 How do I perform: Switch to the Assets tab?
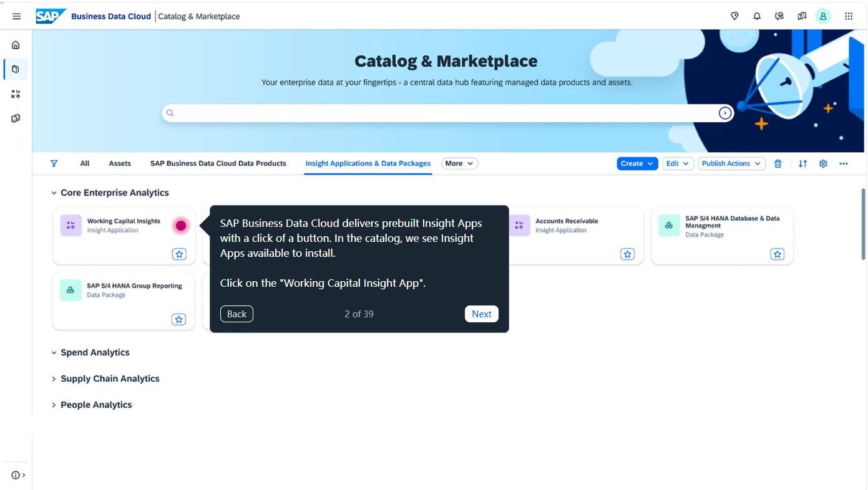[120, 163]
